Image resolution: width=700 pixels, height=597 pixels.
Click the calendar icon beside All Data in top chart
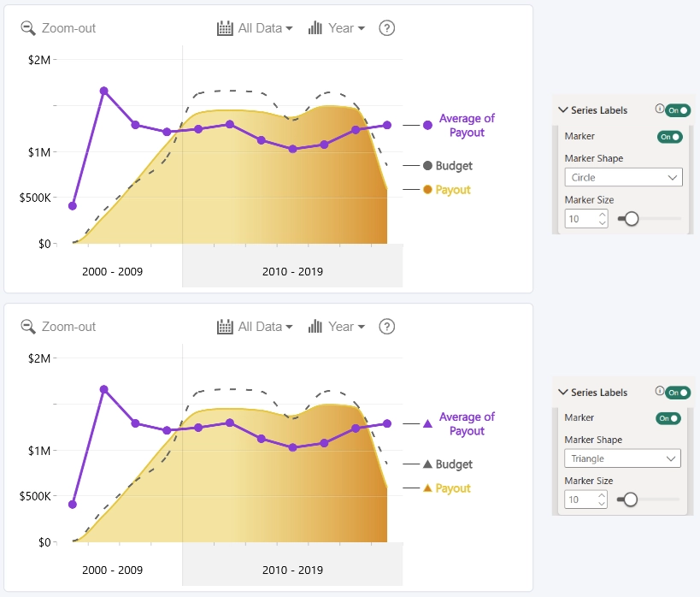tap(225, 28)
